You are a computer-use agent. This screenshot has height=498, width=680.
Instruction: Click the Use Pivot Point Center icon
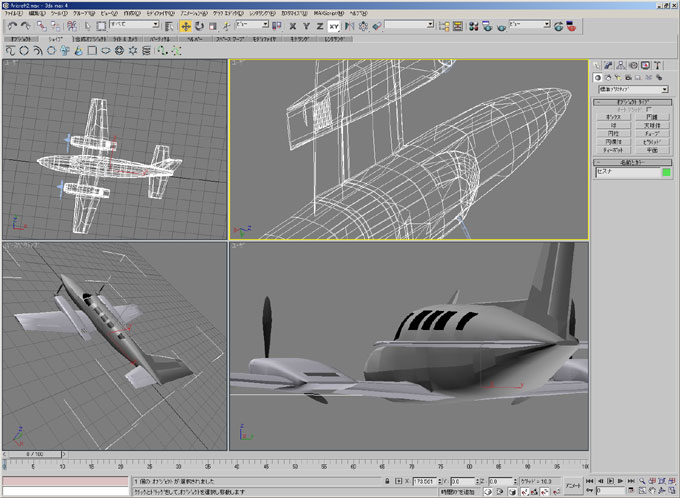[277, 26]
